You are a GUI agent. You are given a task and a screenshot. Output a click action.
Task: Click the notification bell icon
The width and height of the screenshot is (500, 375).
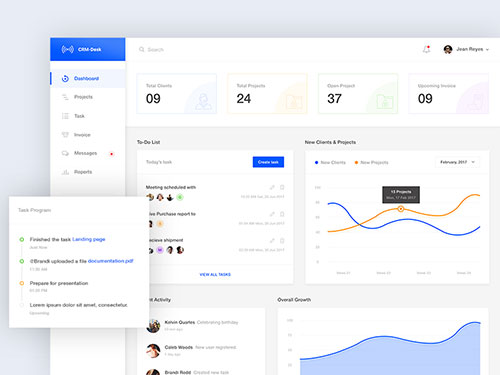point(426,49)
